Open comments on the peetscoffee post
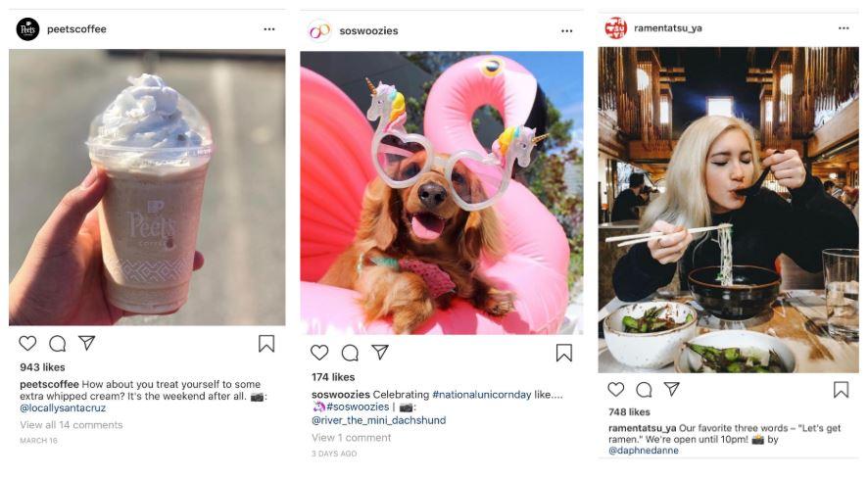This screenshot has height=479, width=868. 58,344
